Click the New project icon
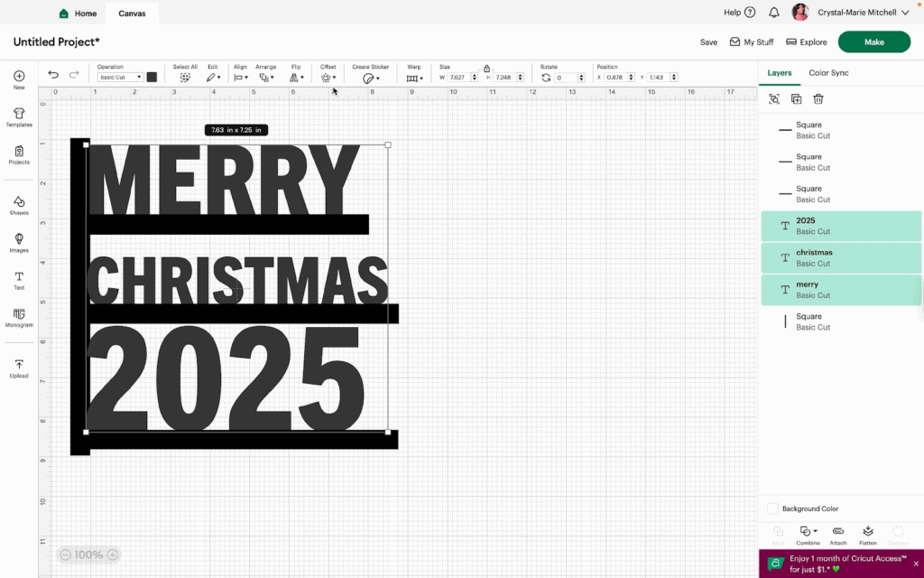Screen dimensions: 924x578 point(19,76)
